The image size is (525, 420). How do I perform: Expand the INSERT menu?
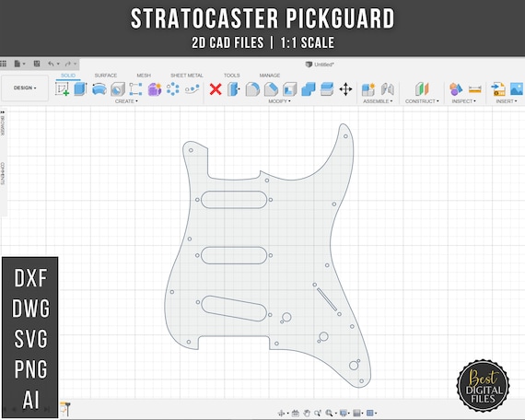point(507,101)
